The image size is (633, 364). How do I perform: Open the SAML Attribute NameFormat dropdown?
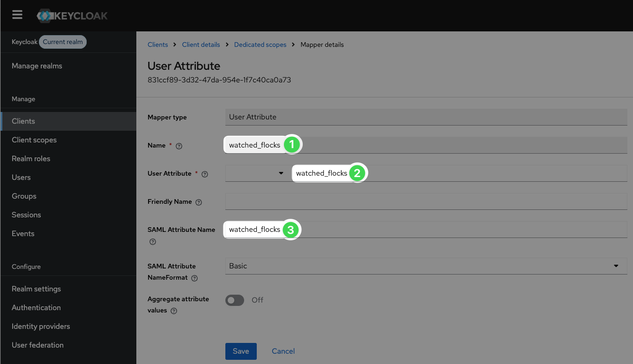426,266
